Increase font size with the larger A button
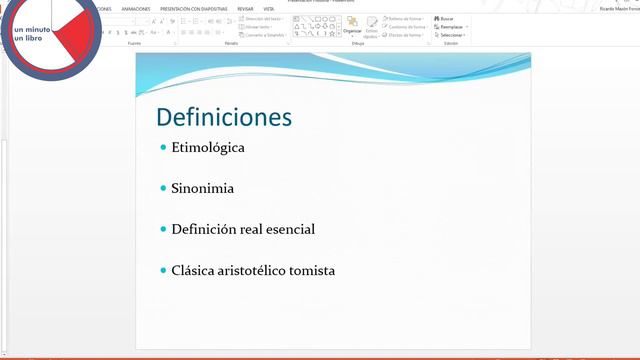Screen dimensions: 640x360 click(154, 22)
